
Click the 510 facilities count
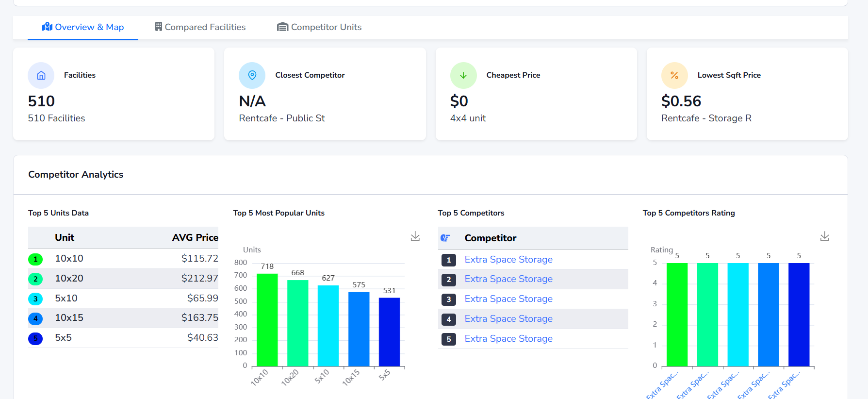(41, 101)
